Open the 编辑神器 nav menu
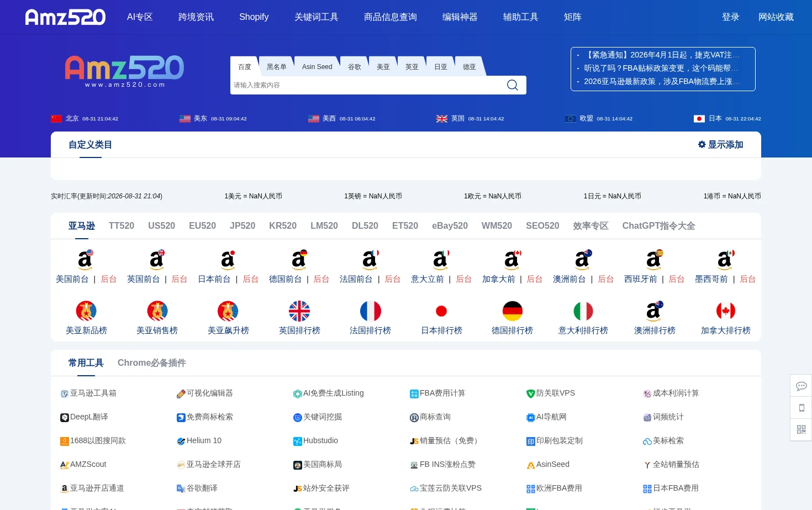 [460, 17]
